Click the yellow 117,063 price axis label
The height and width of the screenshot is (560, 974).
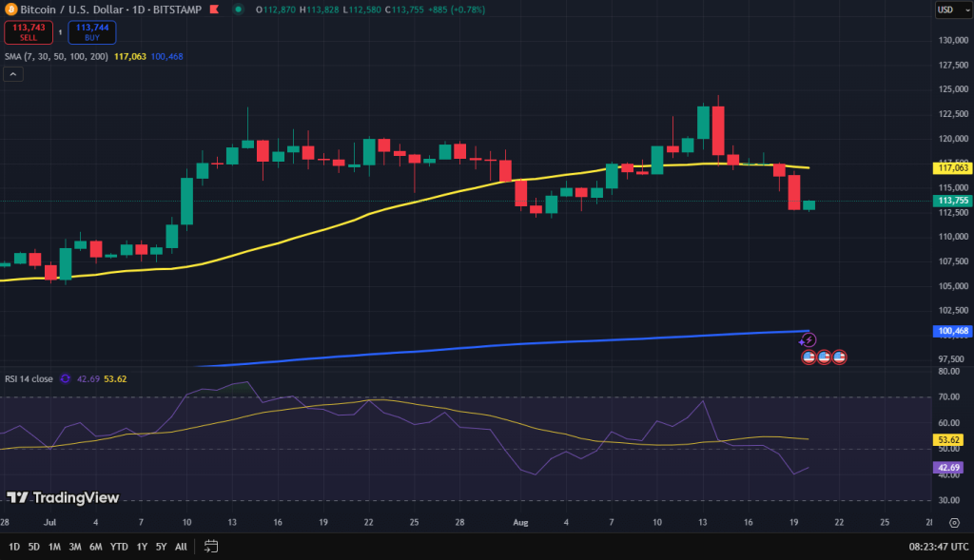953,168
